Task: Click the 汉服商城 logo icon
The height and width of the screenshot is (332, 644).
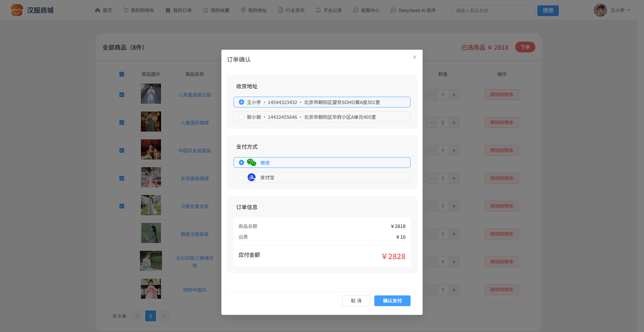Action: [x=17, y=10]
